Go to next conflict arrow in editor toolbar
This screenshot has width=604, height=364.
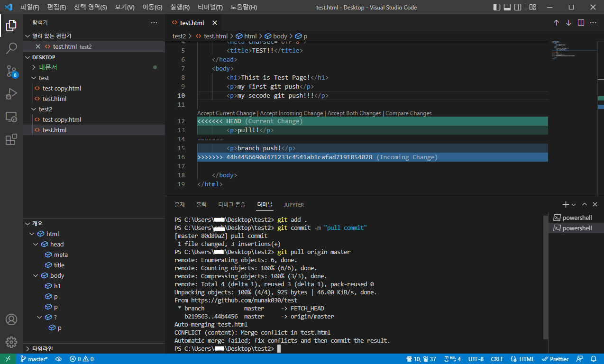569,23
